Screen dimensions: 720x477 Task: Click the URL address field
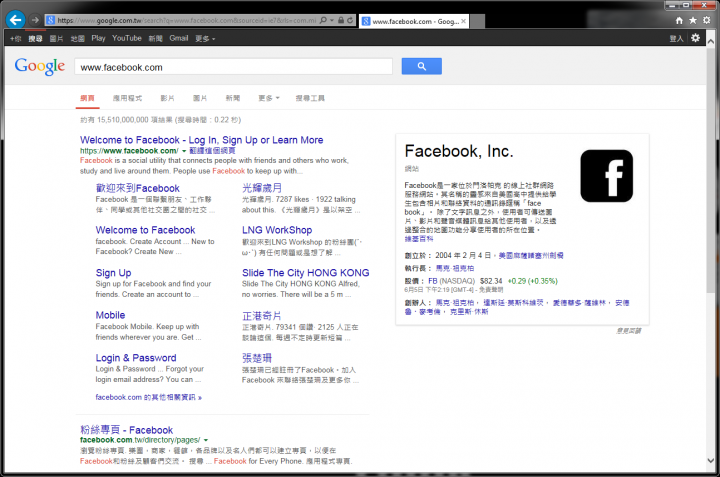point(186,20)
